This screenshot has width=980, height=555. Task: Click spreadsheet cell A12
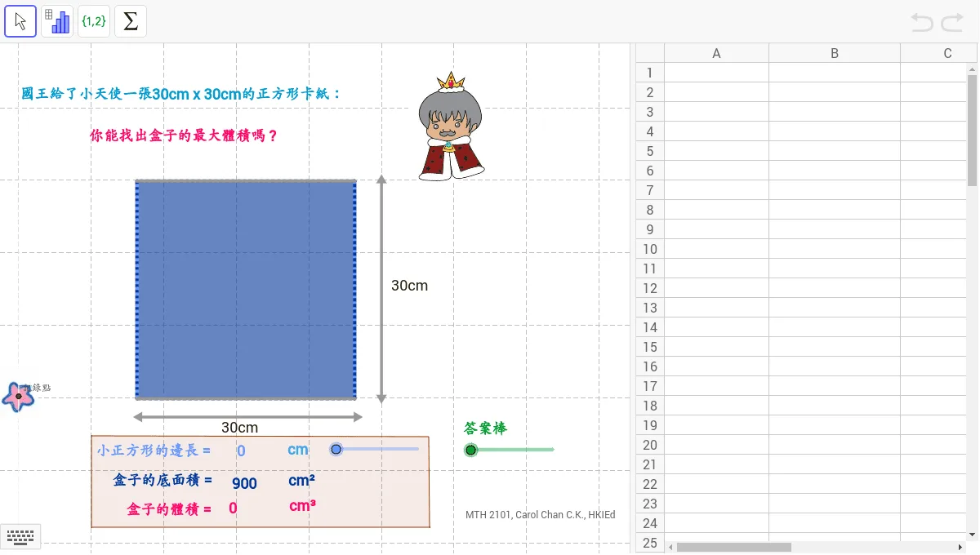click(x=716, y=288)
